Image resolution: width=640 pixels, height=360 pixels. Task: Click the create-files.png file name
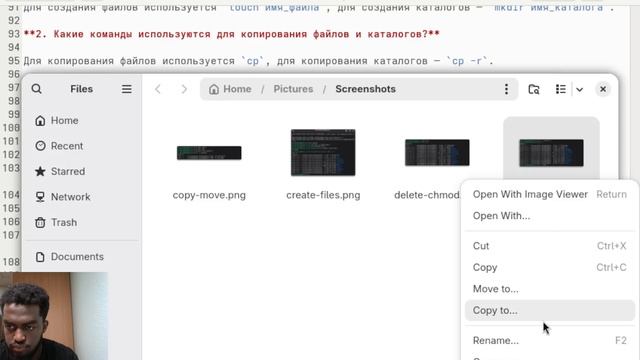(323, 195)
